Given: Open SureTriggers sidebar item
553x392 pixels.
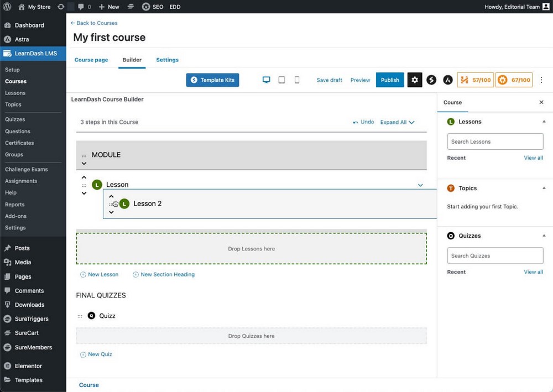Looking at the screenshot, I should coord(33,319).
